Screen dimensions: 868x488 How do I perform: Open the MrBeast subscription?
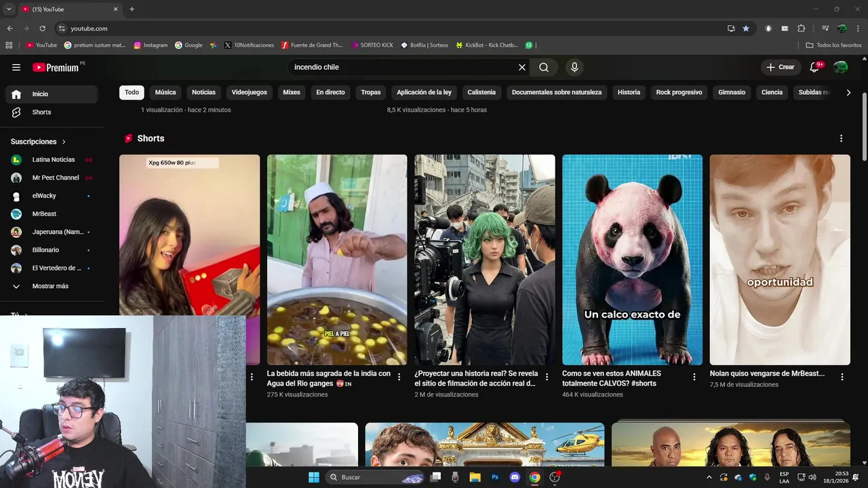[52, 213]
